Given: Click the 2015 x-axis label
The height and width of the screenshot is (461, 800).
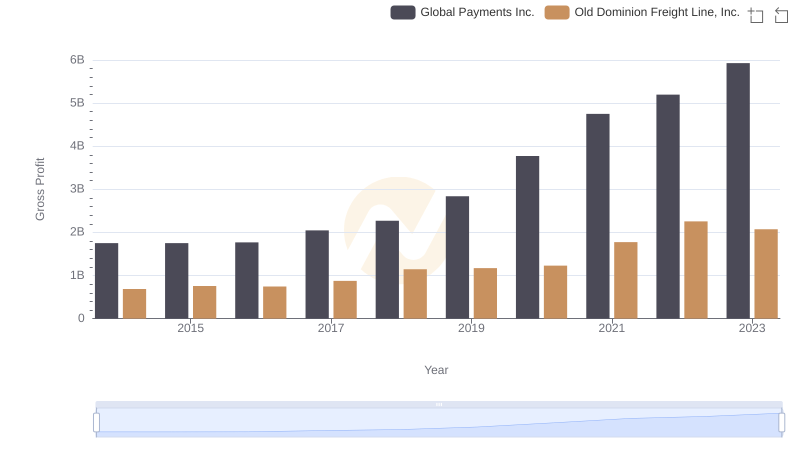Looking at the screenshot, I should point(190,328).
